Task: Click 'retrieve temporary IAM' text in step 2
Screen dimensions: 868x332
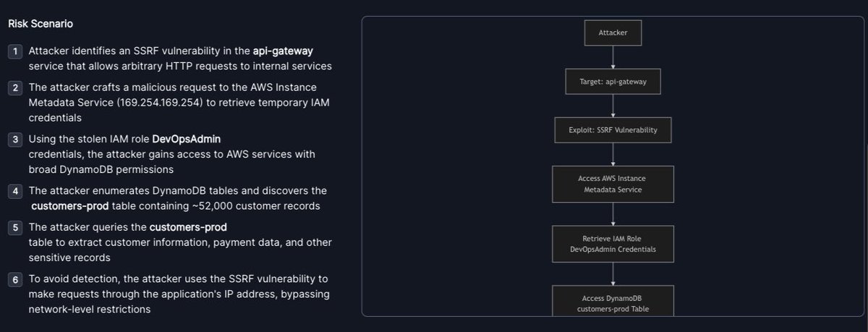Action: coord(272,103)
